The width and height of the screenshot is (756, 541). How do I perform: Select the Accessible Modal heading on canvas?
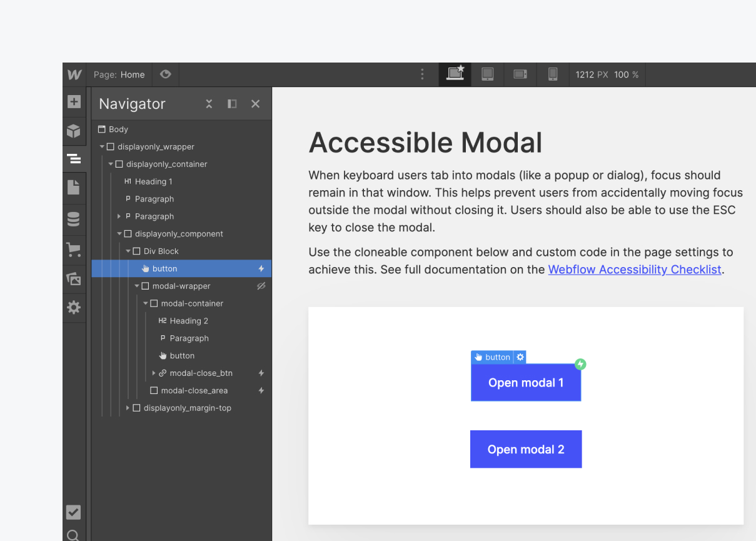425,143
